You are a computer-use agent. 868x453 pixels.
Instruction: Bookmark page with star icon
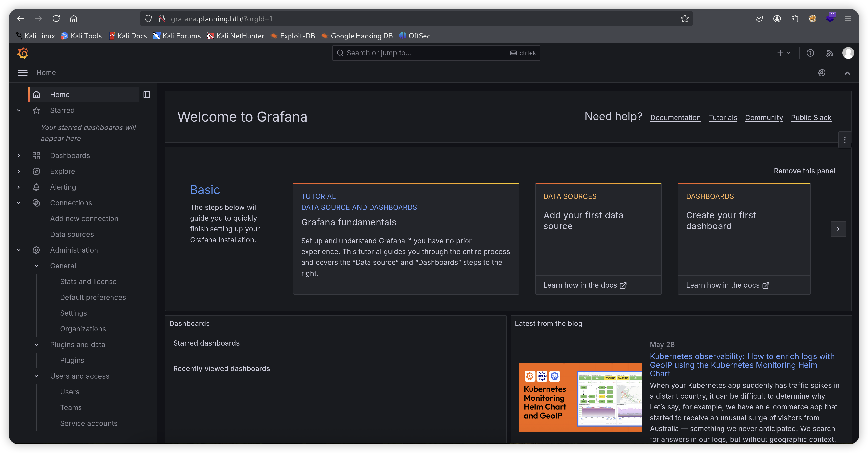684,19
